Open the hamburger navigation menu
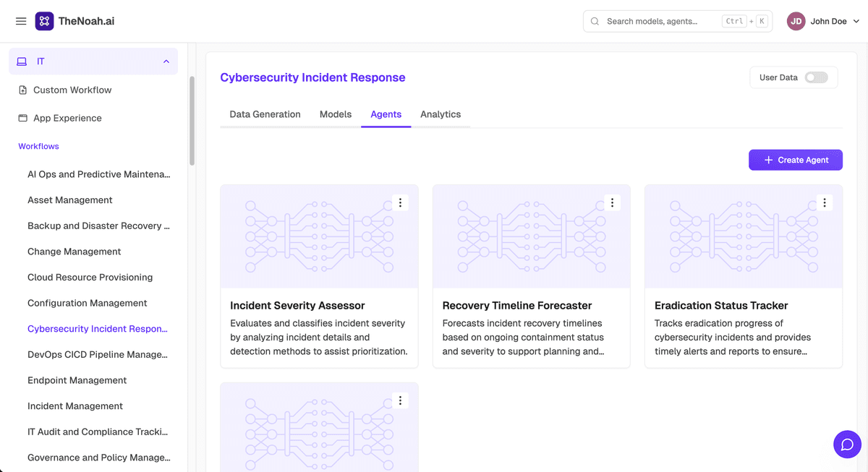Image resolution: width=868 pixels, height=472 pixels. 21,21
